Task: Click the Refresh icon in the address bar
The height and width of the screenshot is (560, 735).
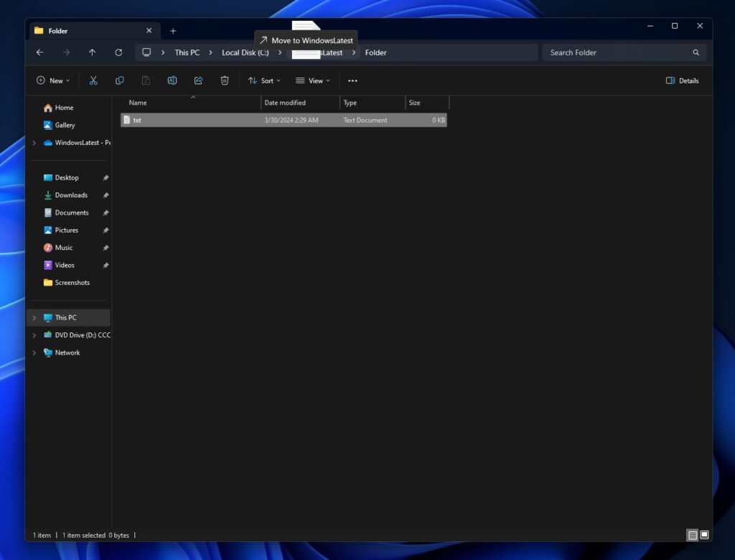Action: [118, 52]
